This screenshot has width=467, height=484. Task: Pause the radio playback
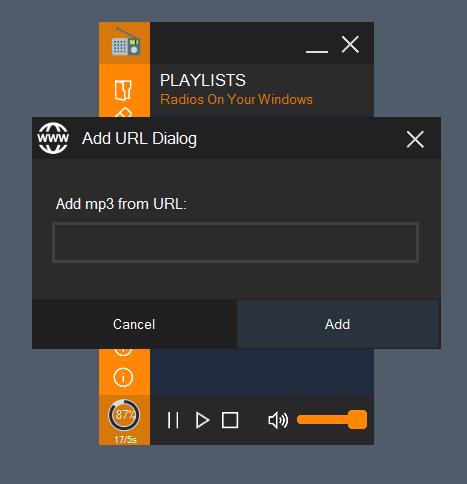point(173,420)
